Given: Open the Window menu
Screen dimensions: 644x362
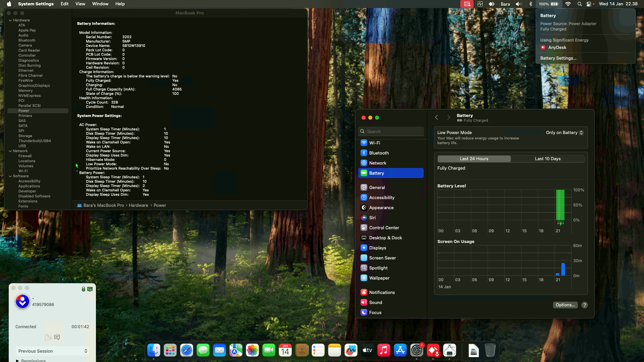Looking at the screenshot, I should 100,4.
